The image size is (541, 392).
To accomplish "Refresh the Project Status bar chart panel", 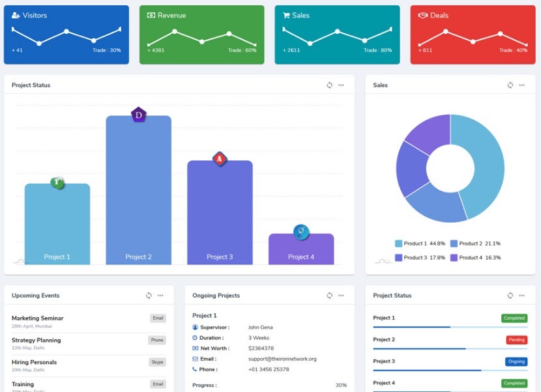I will coord(330,85).
